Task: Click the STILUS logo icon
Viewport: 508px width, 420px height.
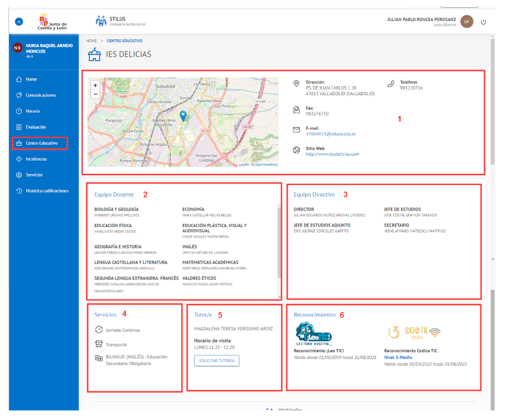Action: click(101, 21)
